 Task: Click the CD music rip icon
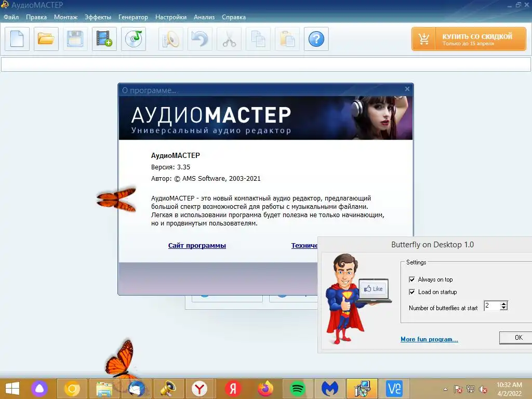[134, 39]
